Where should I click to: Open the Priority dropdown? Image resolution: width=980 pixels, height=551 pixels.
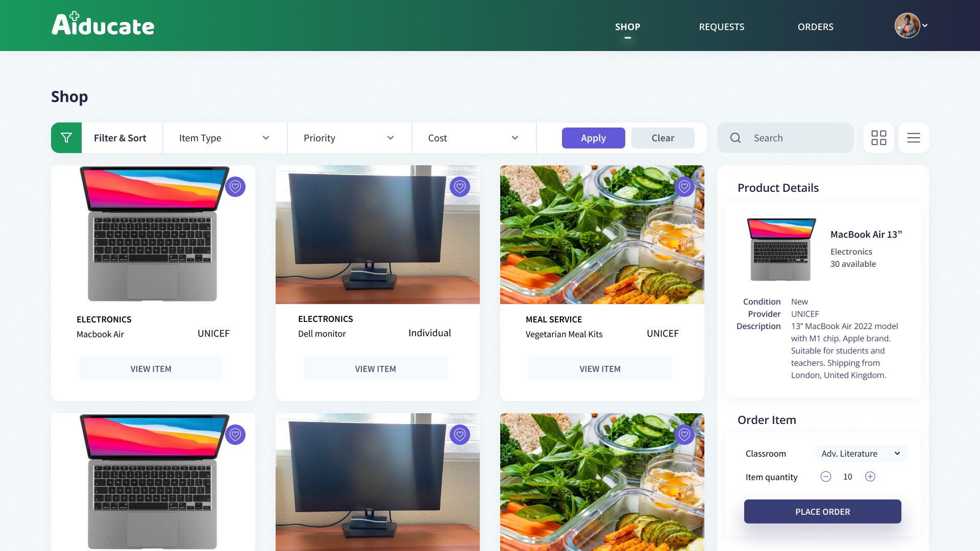(349, 138)
